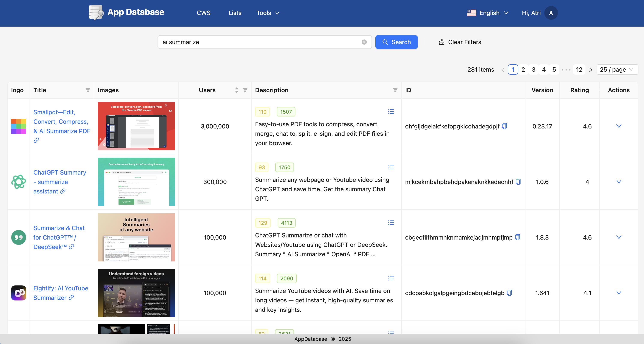
Task: Open the Users column filter
Action: tap(245, 90)
